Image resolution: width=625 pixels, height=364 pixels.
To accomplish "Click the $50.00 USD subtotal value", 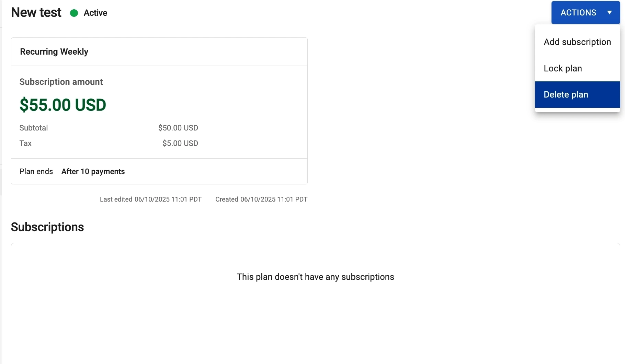I will click(178, 128).
